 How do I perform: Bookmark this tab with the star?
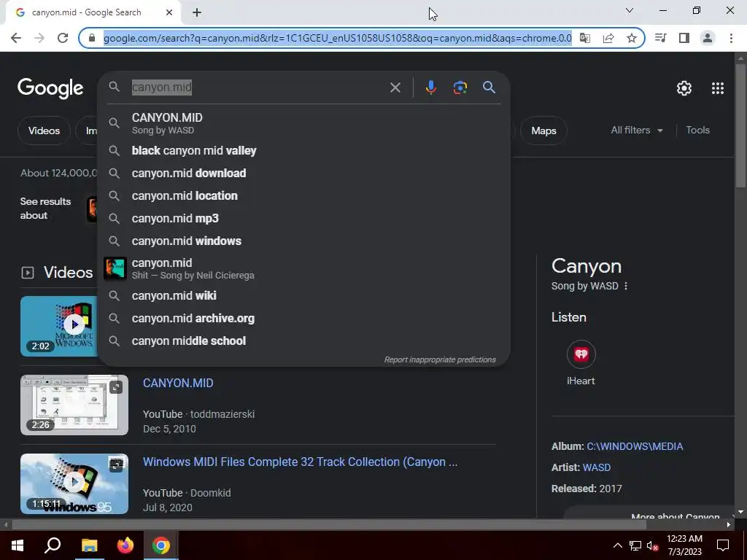click(x=632, y=38)
